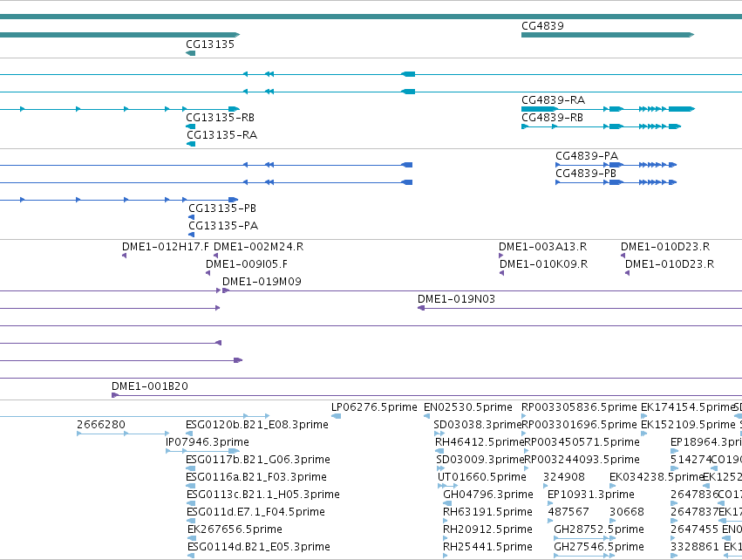Image resolution: width=742 pixels, height=560 pixels.
Task: Click the DME1-001B20 clone label
Action: click(150, 386)
